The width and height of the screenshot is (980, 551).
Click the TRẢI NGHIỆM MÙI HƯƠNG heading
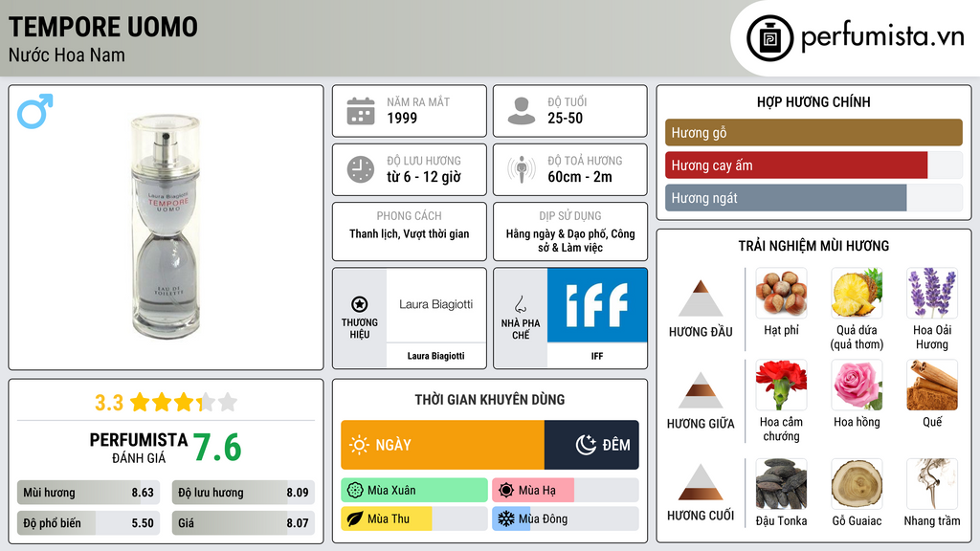pyautogui.click(x=813, y=246)
